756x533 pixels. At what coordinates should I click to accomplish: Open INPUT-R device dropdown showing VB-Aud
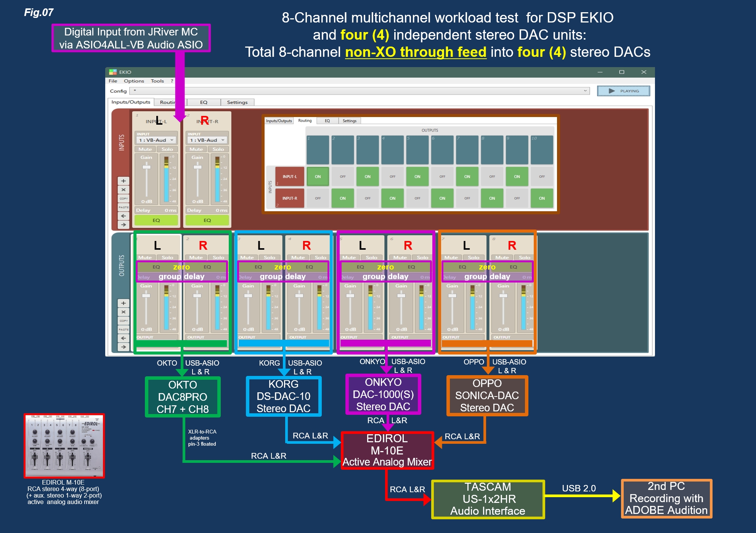click(x=207, y=140)
